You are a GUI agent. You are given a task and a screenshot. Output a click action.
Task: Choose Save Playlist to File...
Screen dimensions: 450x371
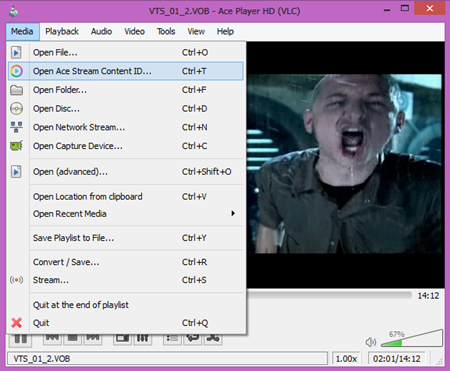coord(126,238)
